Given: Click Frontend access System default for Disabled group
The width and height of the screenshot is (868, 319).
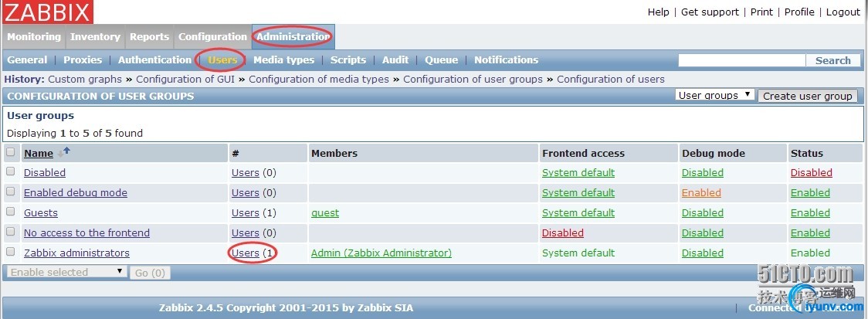Looking at the screenshot, I should pyautogui.click(x=578, y=172).
